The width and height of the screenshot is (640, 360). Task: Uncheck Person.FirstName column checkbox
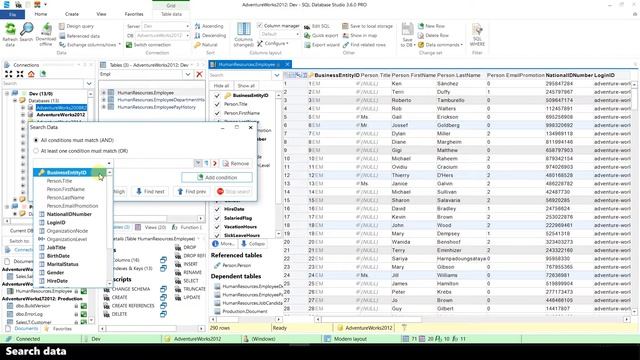[x=217, y=113]
